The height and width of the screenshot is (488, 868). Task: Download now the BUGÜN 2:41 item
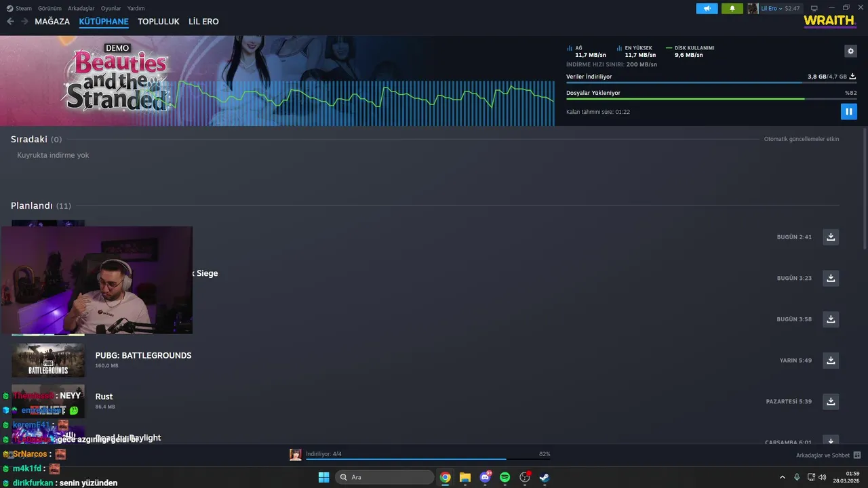tap(831, 237)
